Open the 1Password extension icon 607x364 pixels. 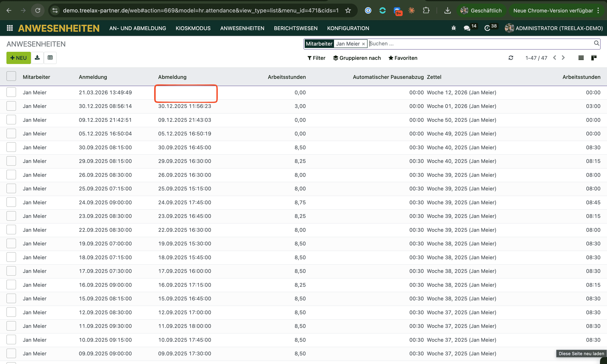click(x=368, y=11)
